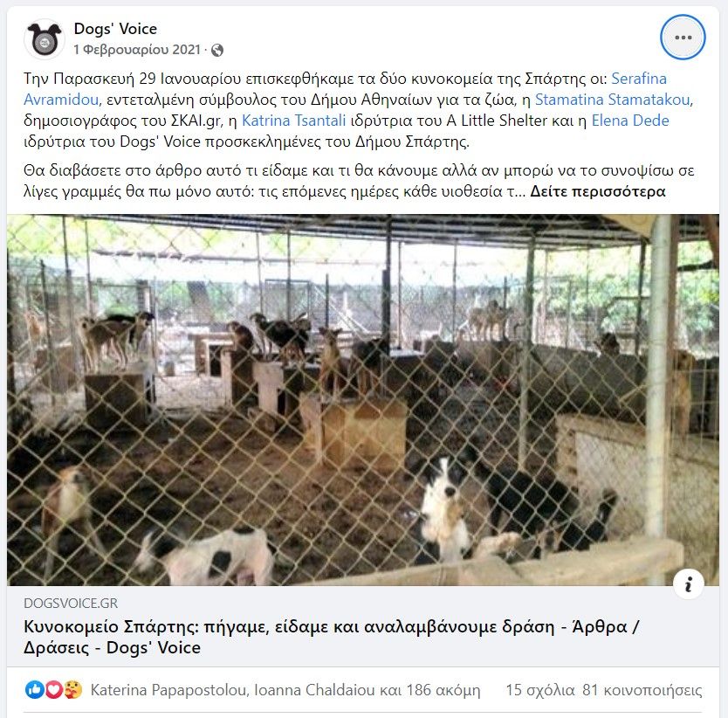The width and height of the screenshot is (728, 718).
Task: Click the blue Like reaction icon
Action: click(x=34, y=690)
